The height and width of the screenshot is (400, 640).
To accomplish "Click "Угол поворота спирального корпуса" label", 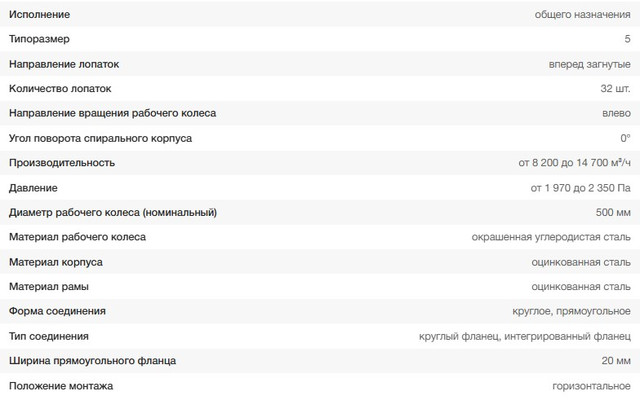I will pos(100,138).
